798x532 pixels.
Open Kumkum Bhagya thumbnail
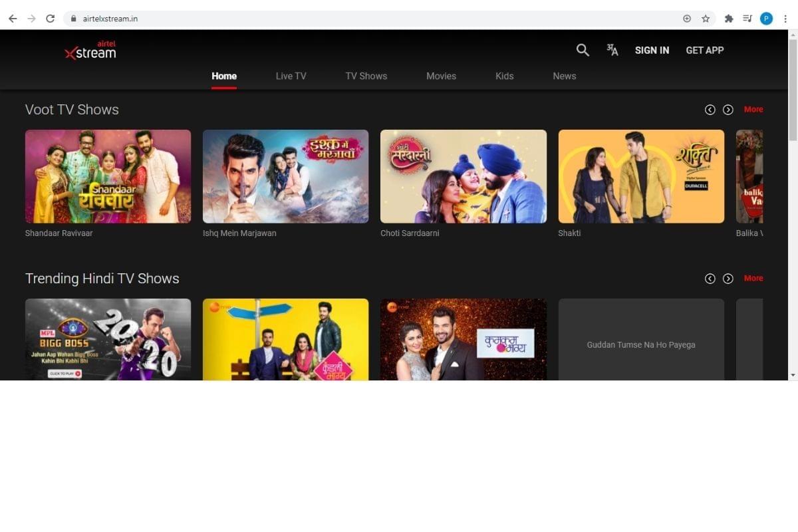[x=464, y=339]
